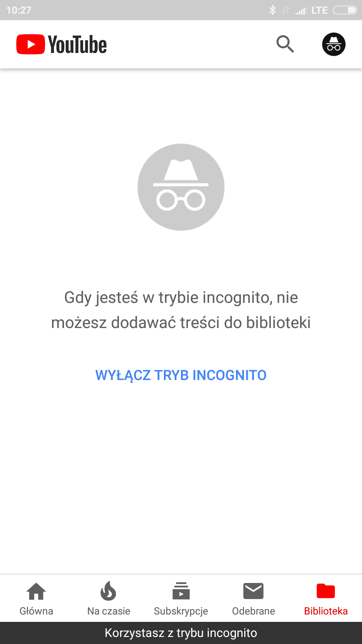
Task: Tap the Główna home icon
Action: tap(36, 591)
